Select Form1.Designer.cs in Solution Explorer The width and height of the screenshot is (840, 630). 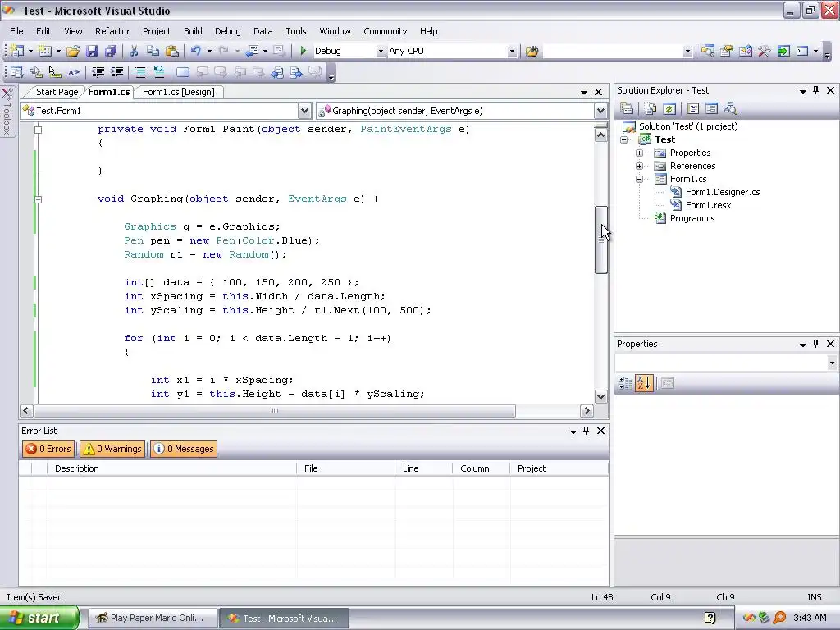pos(722,192)
